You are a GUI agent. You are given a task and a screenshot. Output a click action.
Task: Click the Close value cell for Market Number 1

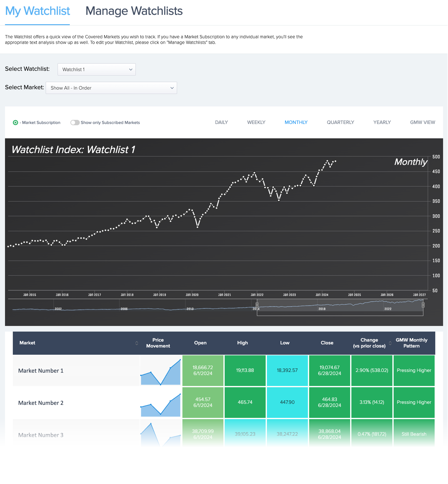click(x=329, y=371)
